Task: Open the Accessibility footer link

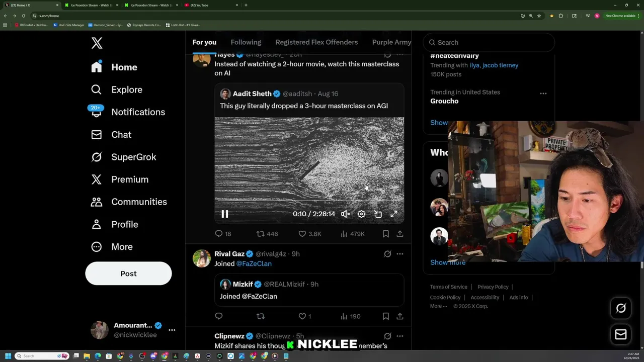Action: pyautogui.click(x=485, y=297)
